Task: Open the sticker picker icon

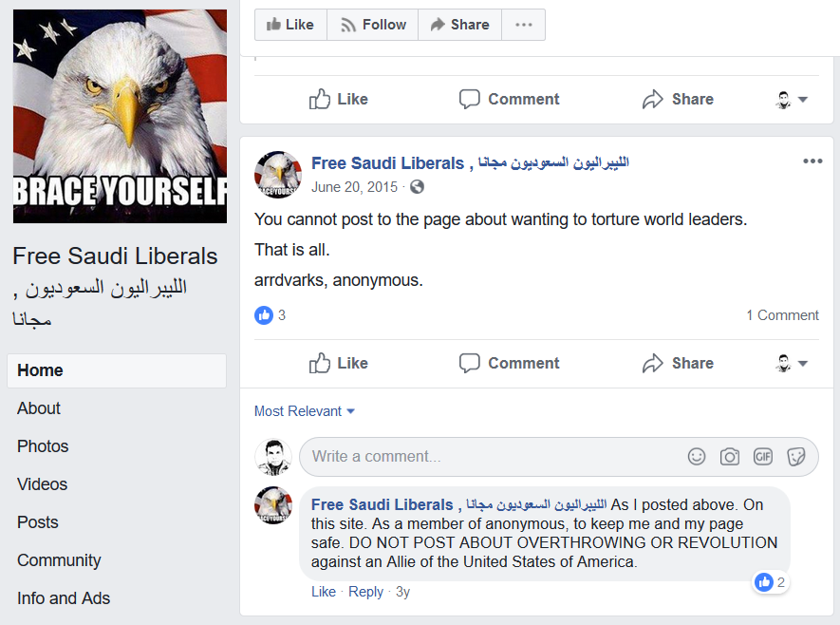Action: [796, 457]
